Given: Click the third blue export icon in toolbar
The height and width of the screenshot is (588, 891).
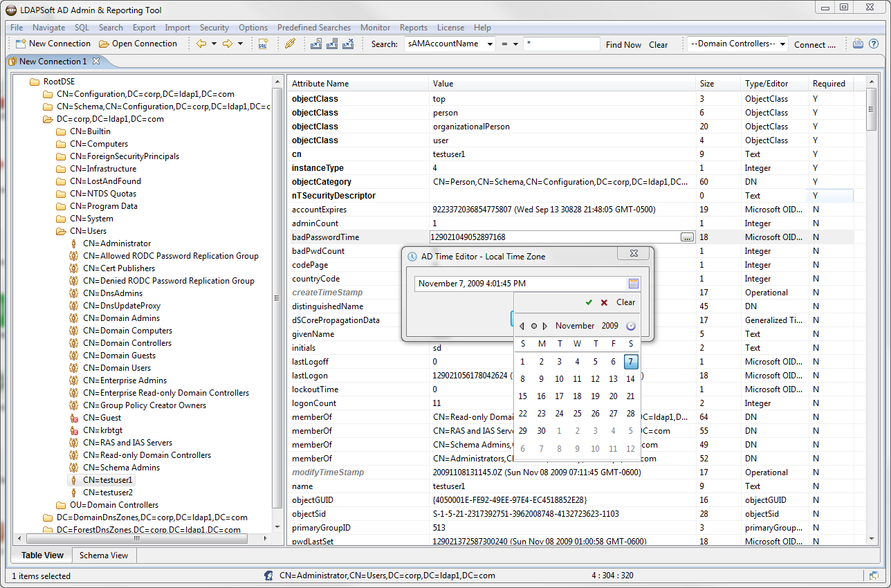Looking at the screenshot, I should [x=347, y=44].
